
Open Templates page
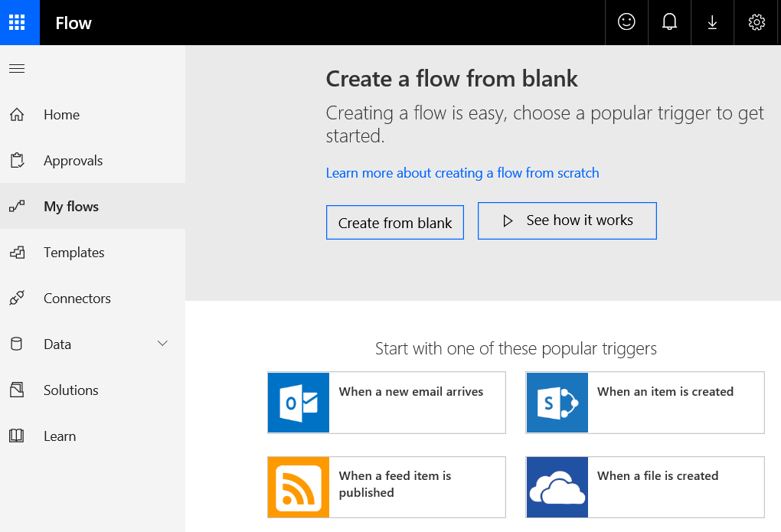pyautogui.click(x=93, y=253)
